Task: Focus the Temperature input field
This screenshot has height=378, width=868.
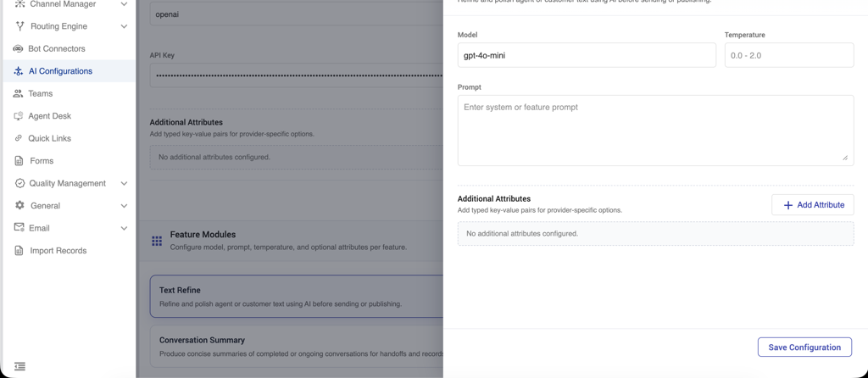Action: click(x=789, y=55)
